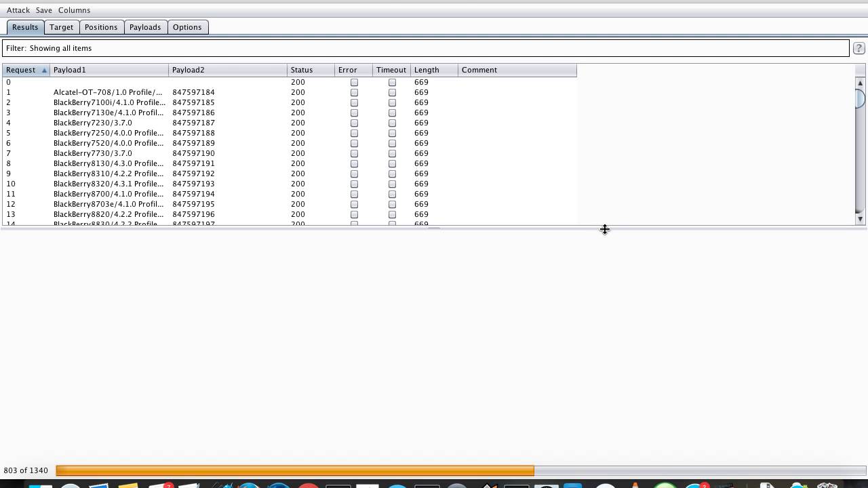The image size is (868, 488).
Task: Sort by the Timeout column header
Action: point(391,70)
